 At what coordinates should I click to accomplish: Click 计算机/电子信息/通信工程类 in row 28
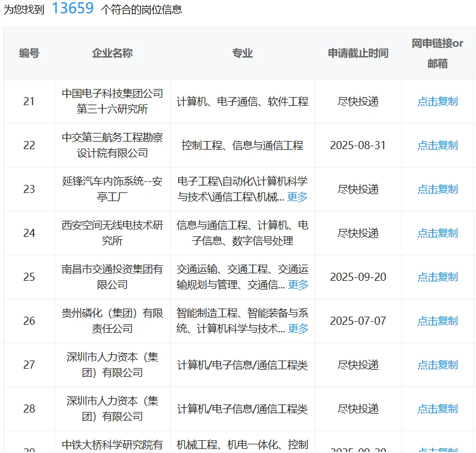(242, 409)
